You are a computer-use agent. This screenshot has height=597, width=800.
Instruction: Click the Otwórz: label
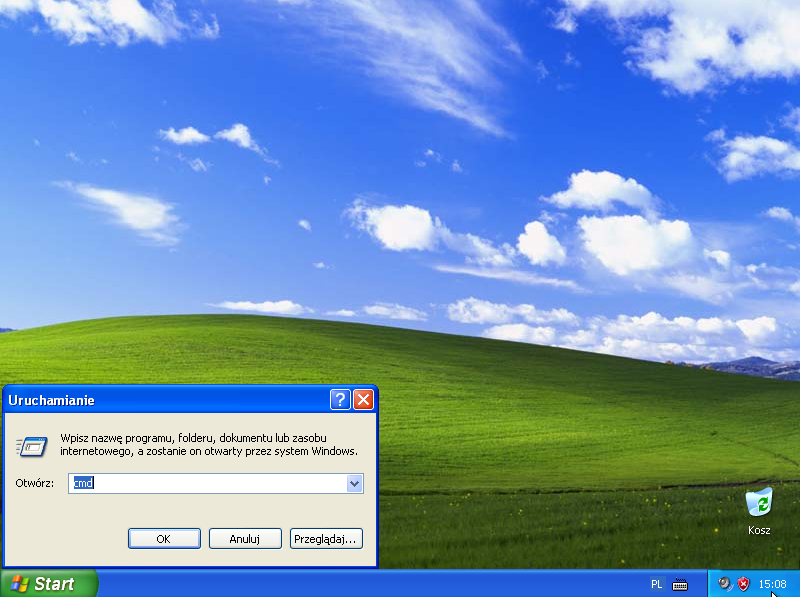point(34,483)
